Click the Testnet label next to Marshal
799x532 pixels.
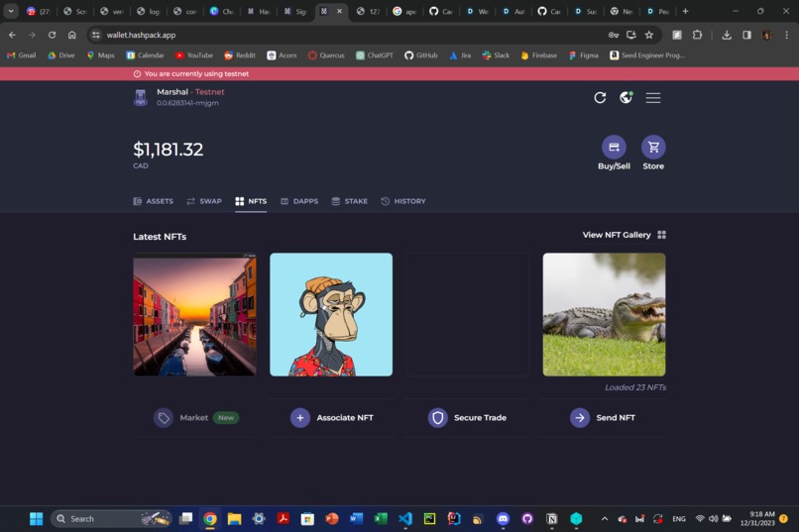click(x=210, y=92)
